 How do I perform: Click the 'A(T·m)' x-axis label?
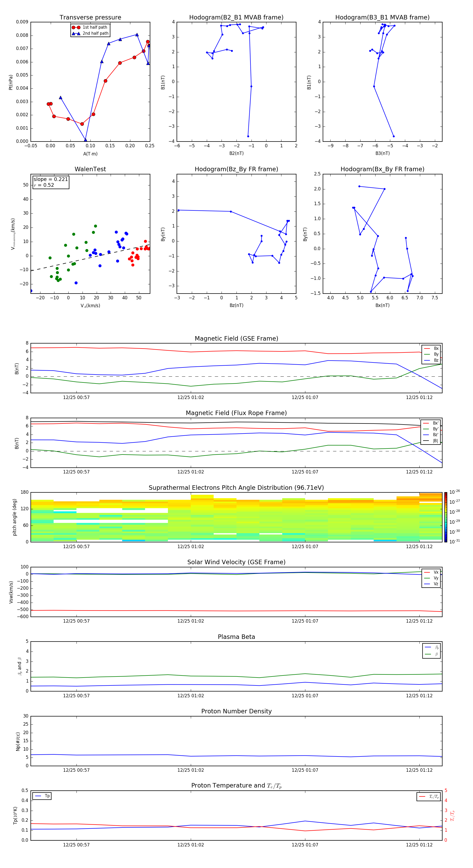coord(90,154)
